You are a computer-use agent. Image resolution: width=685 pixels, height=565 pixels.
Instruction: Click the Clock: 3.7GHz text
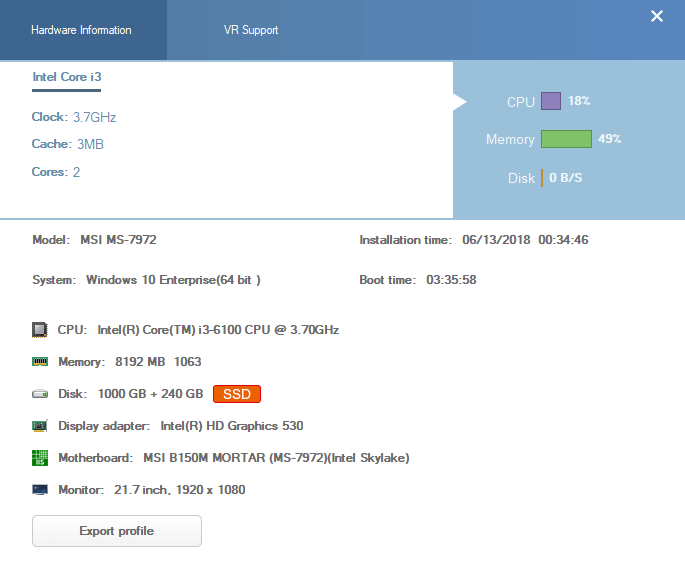[74, 117]
